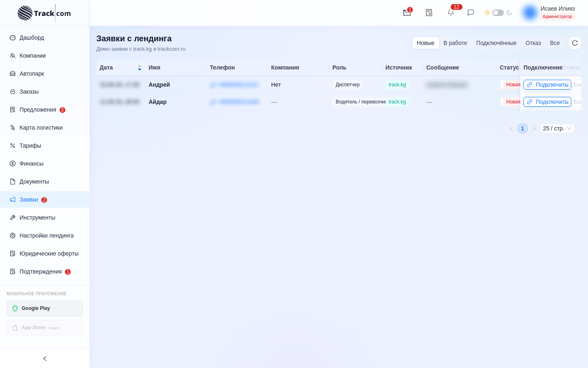Click the moon dark-mode icon

click(509, 13)
